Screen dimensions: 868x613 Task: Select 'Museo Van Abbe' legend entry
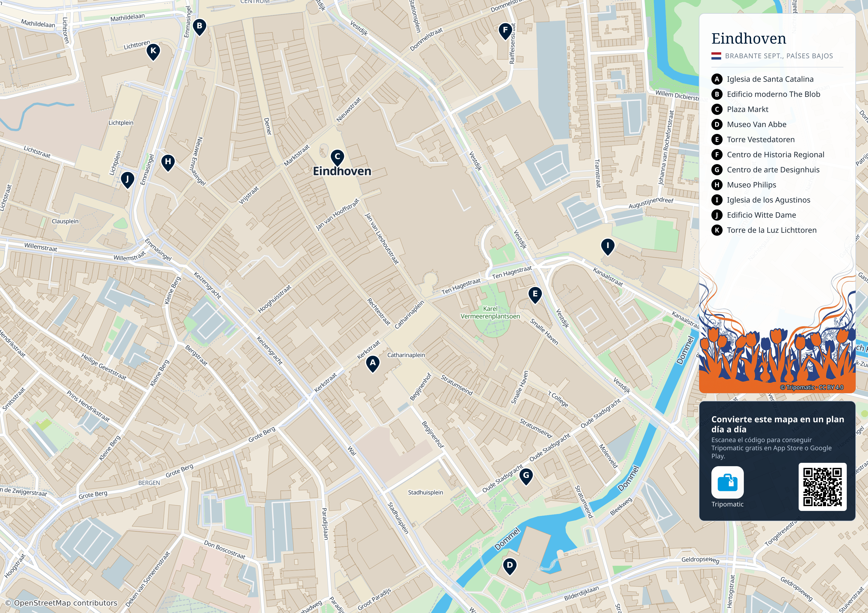click(756, 124)
